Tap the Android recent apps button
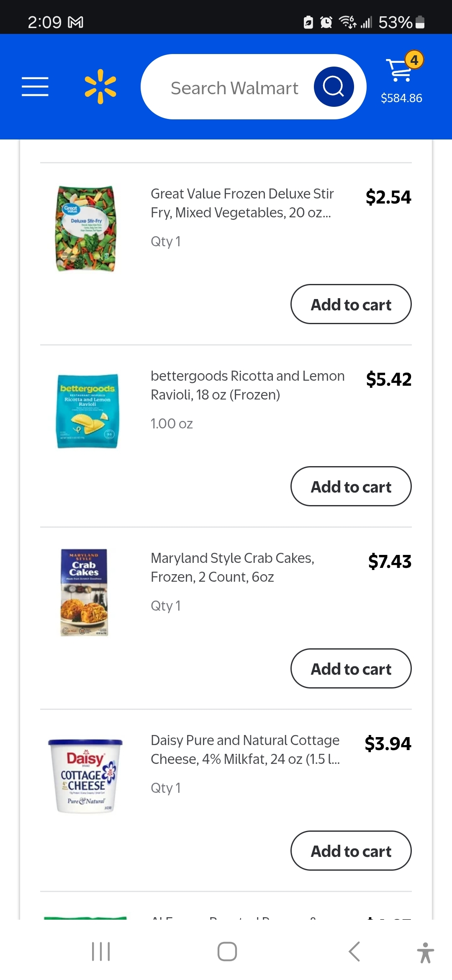 pyautogui.click(x=101, y=952)
